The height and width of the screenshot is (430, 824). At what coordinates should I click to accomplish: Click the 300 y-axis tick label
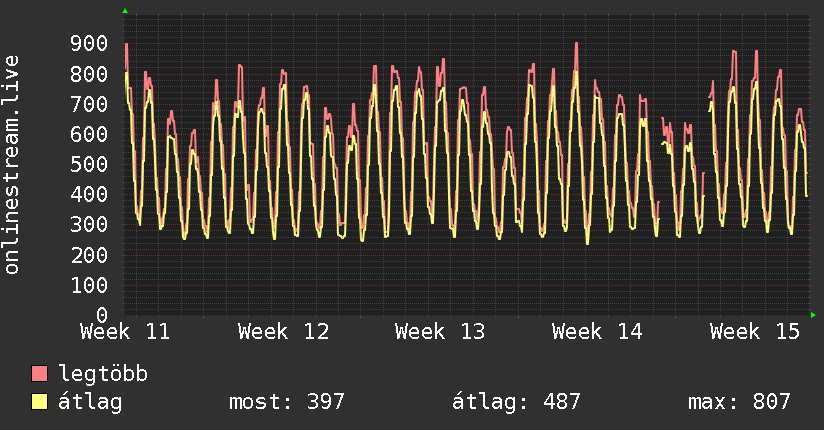point(89,225)
